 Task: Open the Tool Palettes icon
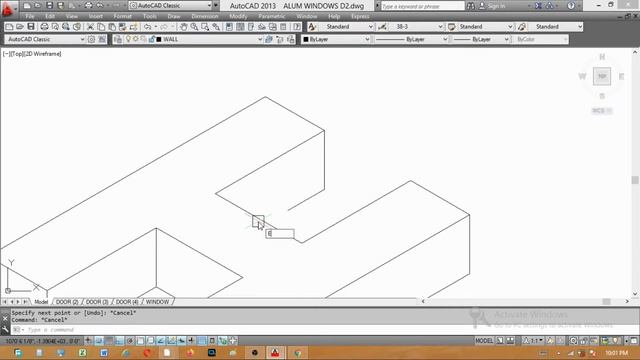[251, 27]
